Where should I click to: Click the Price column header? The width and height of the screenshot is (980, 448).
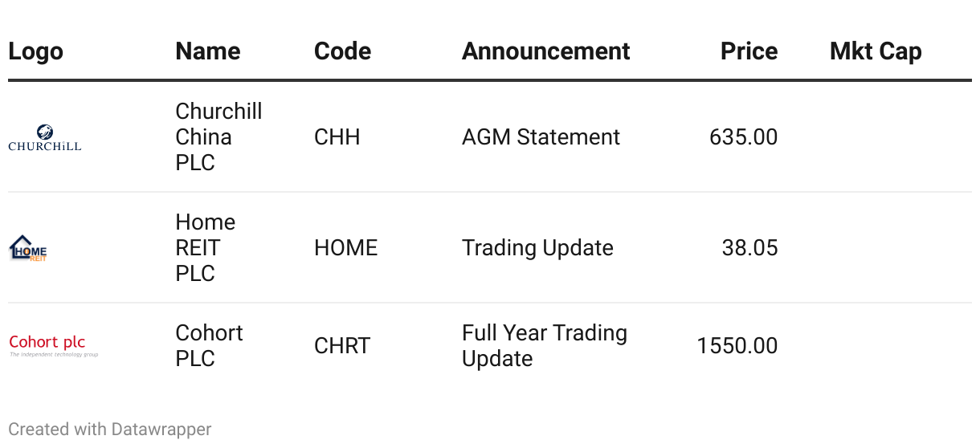coord(749,51)
